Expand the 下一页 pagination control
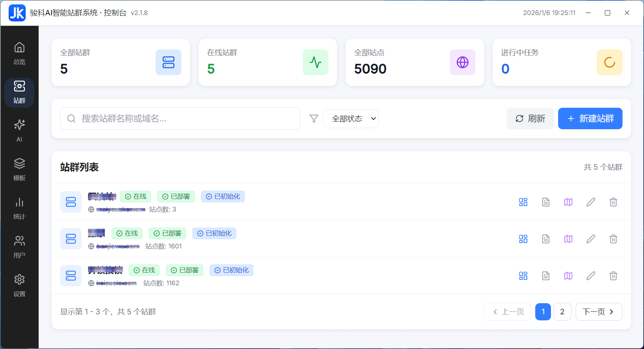The image size is (644, 349). point(599,312)
